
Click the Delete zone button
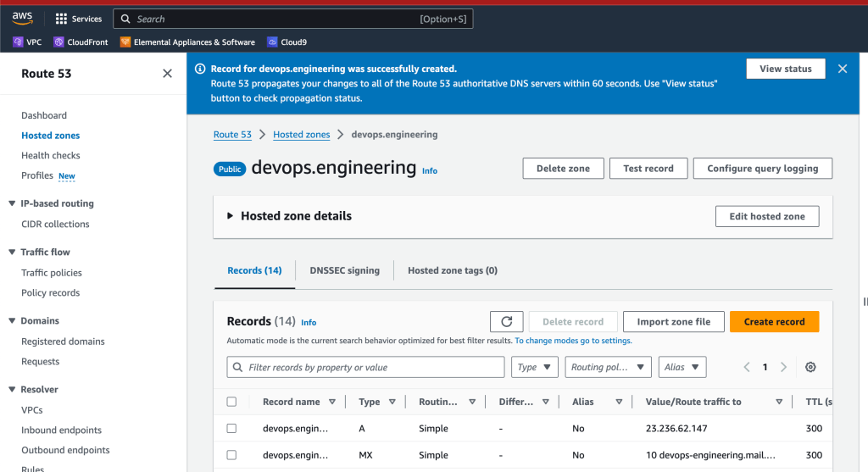563,169
